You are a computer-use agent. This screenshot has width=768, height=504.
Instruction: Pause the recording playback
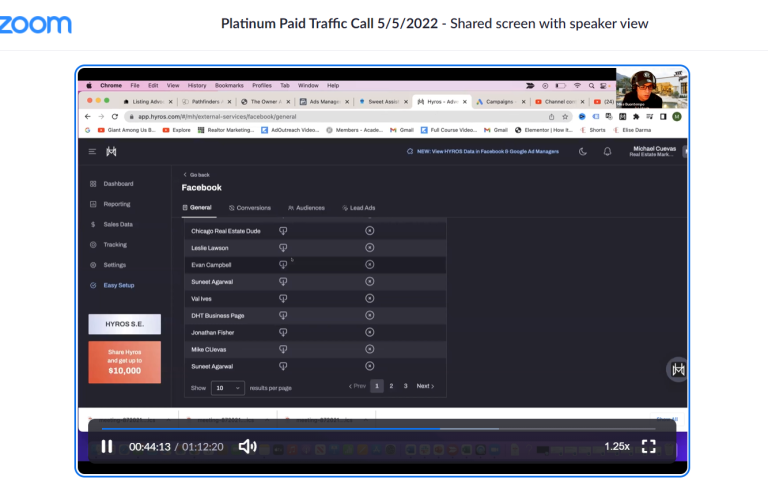(107, 446)
